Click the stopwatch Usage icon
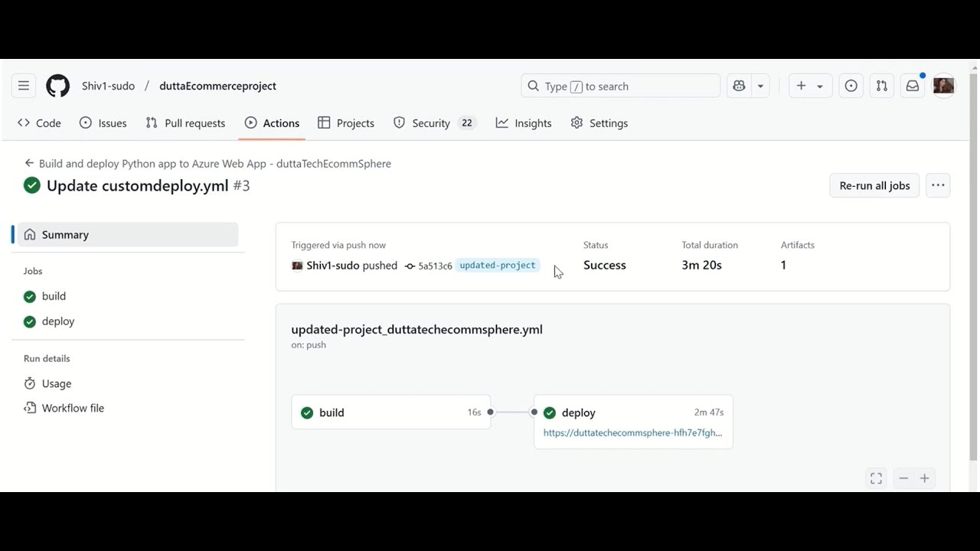The width and height of the screenshot is (980, 551). 30,383
